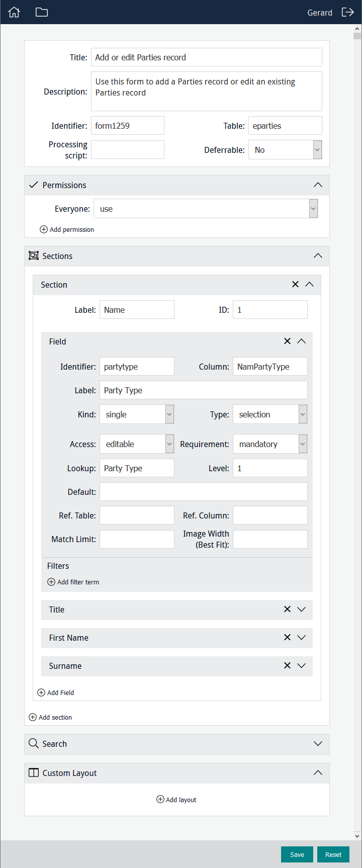Open the folder icon in top bar

coord(42,13)
